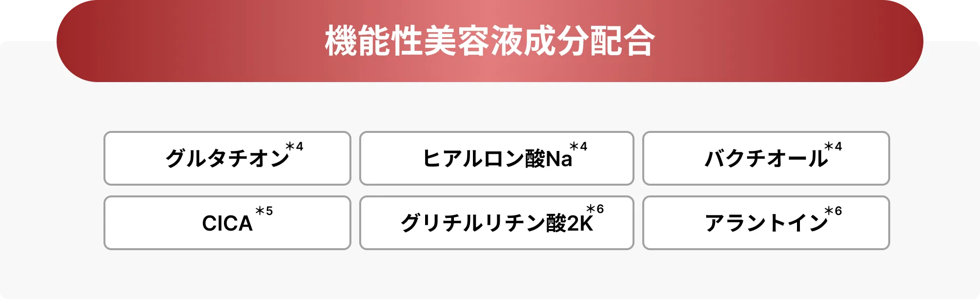Screen dimensions: 980x299
Task: Click the 配合 text at banner title end
Action: [622, 41]
